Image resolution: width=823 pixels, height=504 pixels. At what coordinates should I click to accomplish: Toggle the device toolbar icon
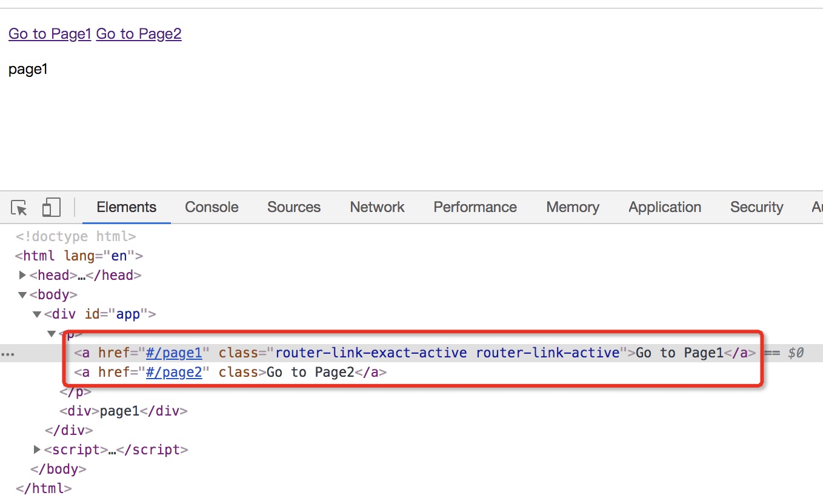pos(51,208)
